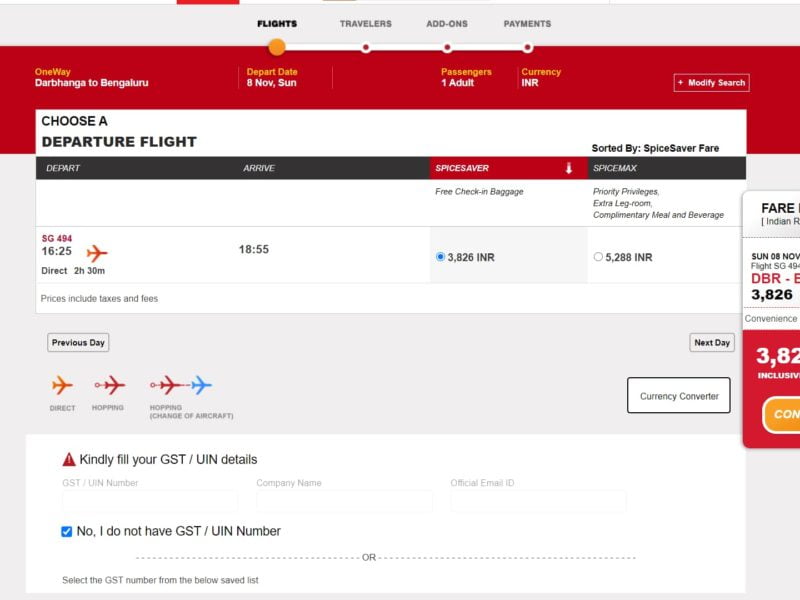Expand Modify Search options

[711, 83]
